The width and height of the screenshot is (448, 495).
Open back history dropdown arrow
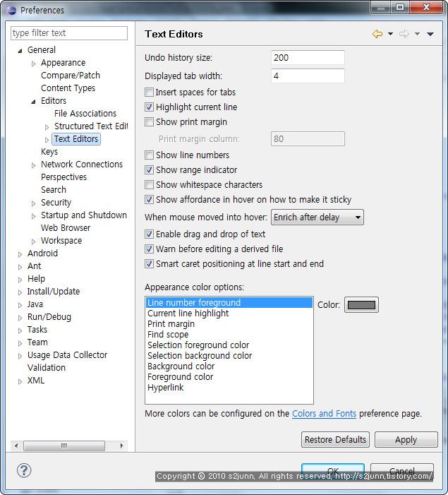390,34
